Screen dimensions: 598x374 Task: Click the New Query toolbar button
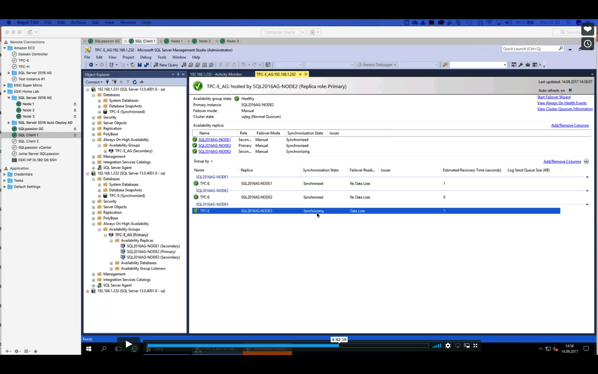pos(166,65)
